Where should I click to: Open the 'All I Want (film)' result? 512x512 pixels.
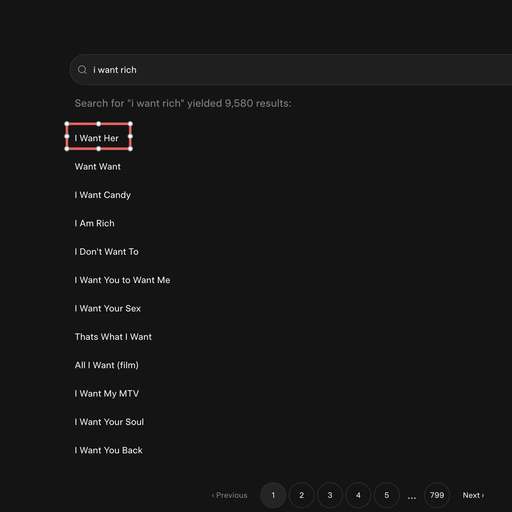coord(106,365)
